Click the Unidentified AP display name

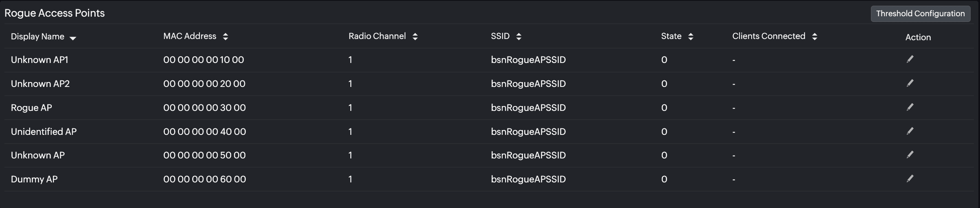pos(44,132)
